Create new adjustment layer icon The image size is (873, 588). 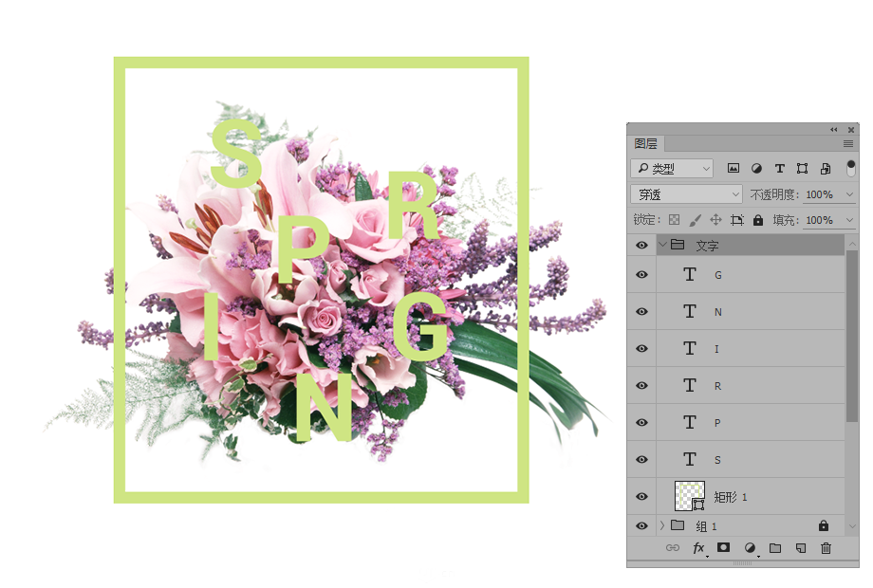tap(750, 548)
